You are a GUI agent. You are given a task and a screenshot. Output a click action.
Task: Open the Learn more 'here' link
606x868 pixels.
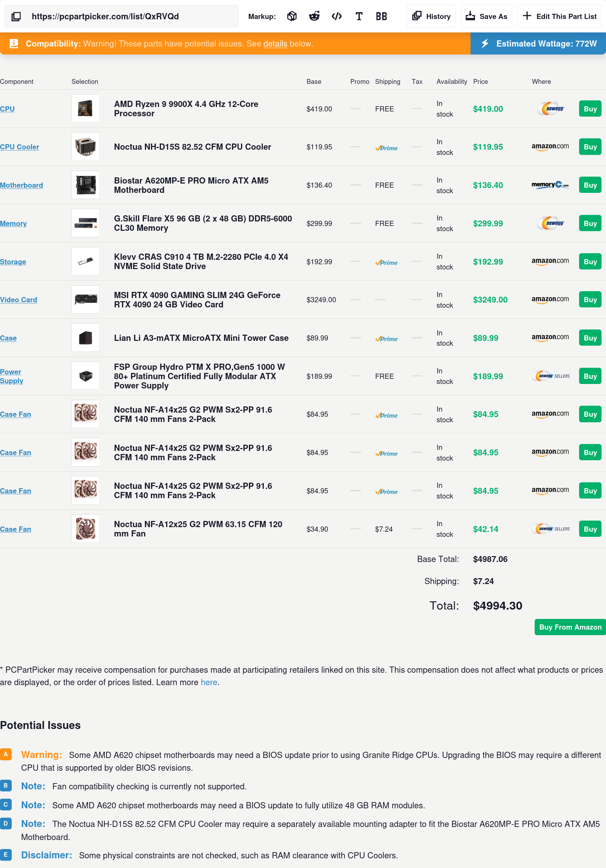pos(209,682)
